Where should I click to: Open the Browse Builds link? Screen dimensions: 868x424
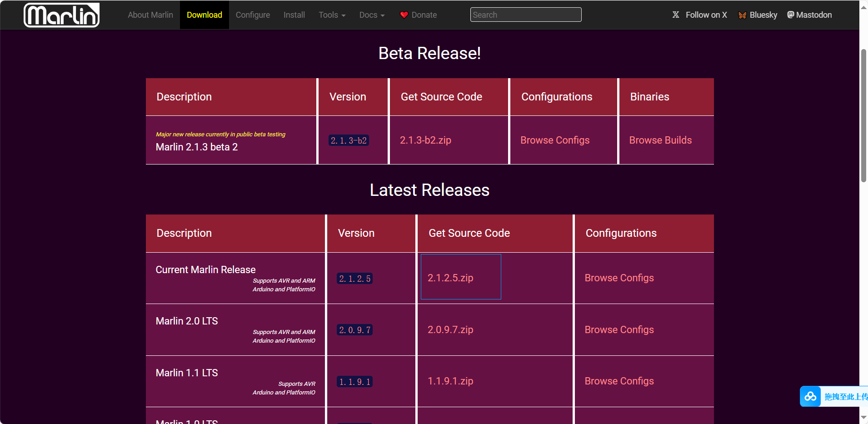click(660, 140)
